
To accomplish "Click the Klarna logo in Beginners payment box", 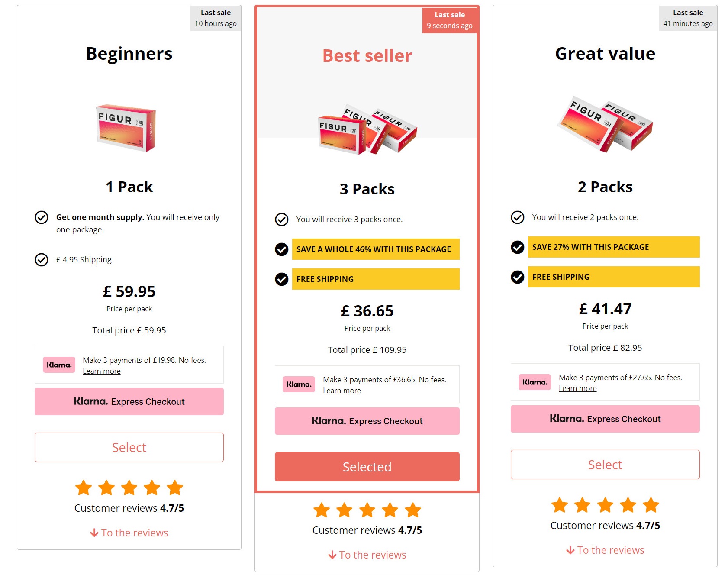I will [59, 365].
